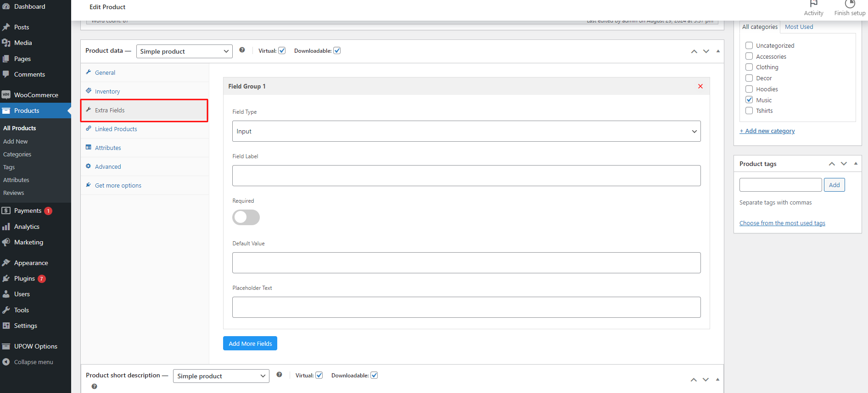Screen dimensions: 868x393
Task: Click the Marketing megaphone icon
Action: [x=6, y=242]
